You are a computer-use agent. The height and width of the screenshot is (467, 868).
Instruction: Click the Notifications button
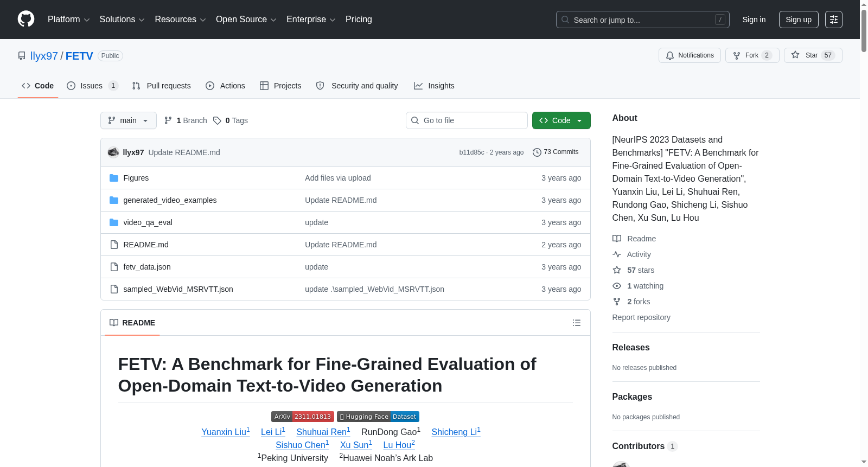(x=690, y=55)
